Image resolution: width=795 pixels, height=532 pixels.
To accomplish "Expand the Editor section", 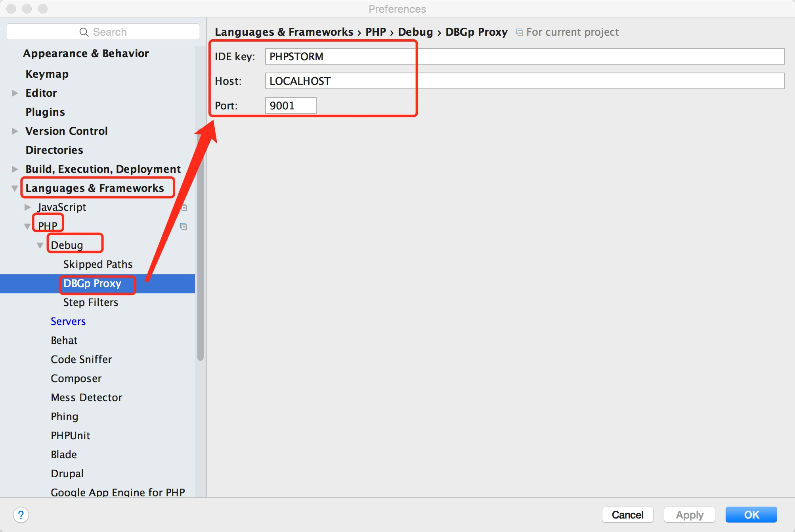I will point(15,93).
